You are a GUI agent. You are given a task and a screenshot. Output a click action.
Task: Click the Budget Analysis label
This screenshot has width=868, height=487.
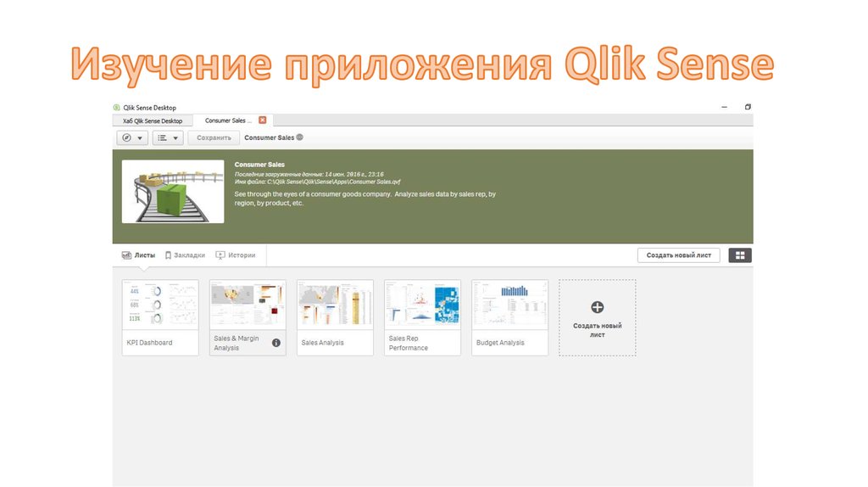(500, 343)
